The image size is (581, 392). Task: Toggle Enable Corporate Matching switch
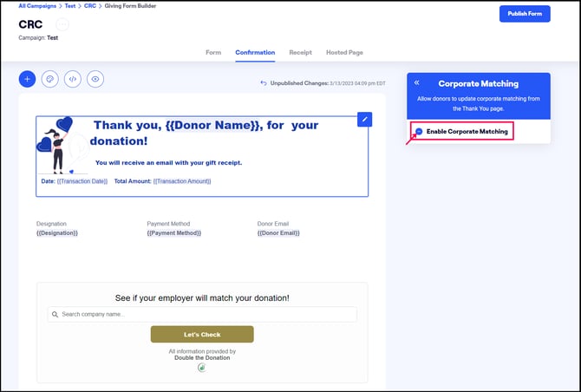[419, 131]
